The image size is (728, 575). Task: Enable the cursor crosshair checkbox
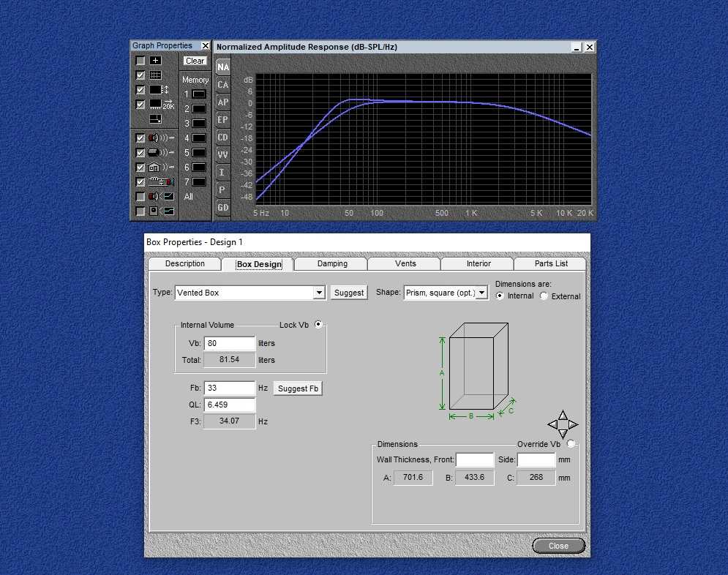[140, 61]
